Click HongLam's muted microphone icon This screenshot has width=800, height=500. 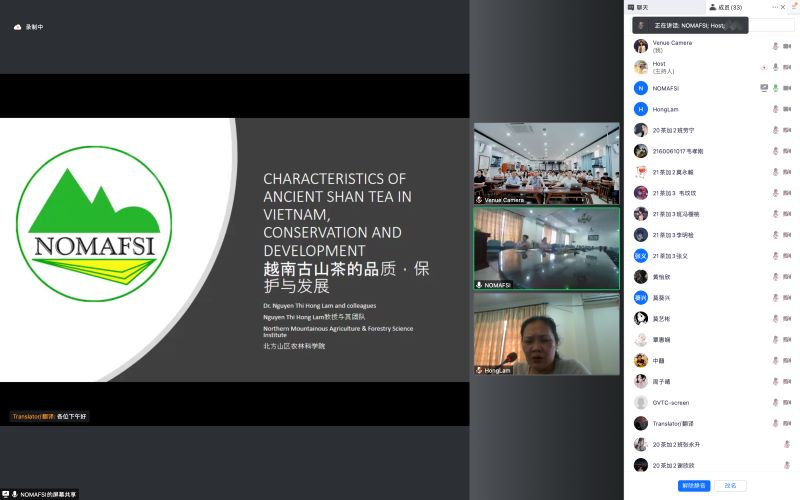click(774, 109)
